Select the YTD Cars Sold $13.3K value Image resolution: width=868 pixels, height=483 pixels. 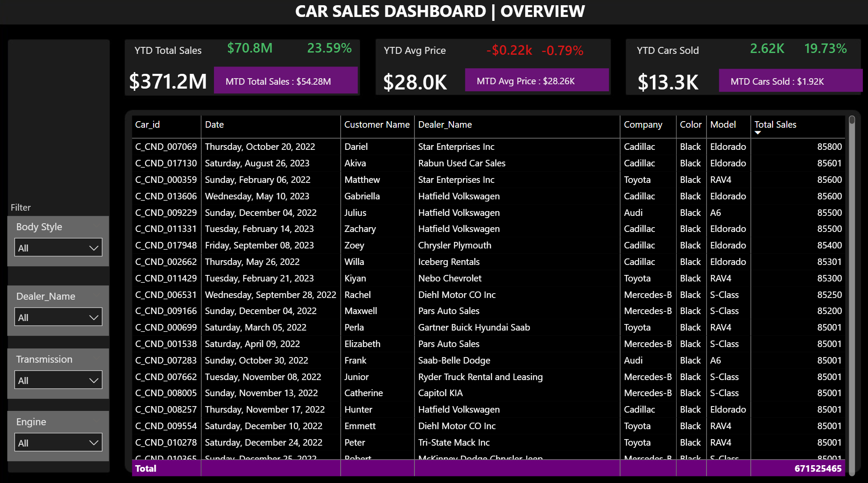point(668,82)
